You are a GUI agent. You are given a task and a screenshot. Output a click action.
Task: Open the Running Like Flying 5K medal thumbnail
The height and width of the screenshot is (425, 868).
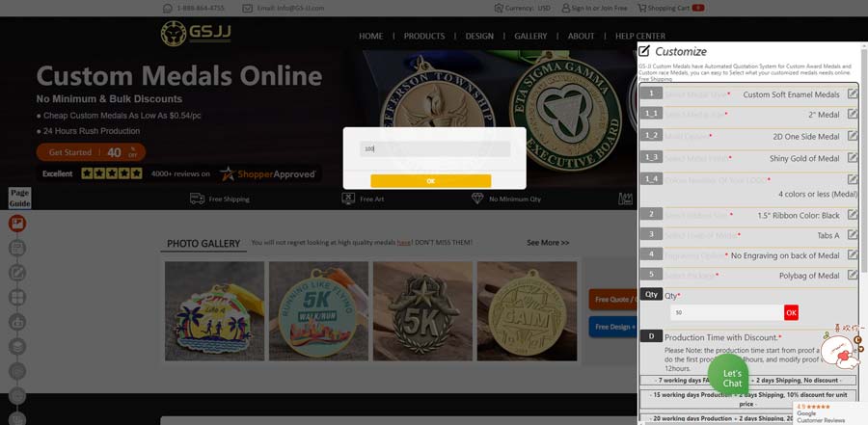coord(319,311)
